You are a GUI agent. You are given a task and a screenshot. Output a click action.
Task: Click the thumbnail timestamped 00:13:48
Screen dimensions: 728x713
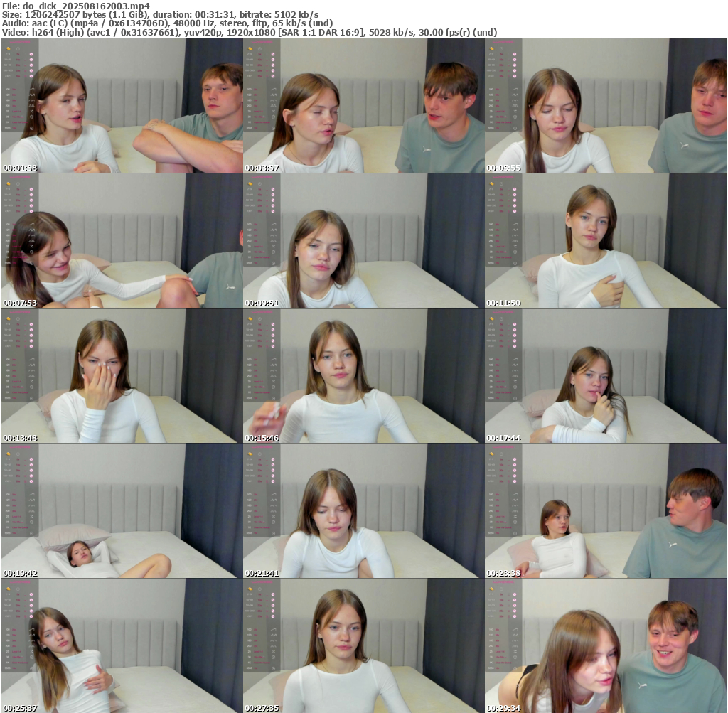click(x=122, y=375)
